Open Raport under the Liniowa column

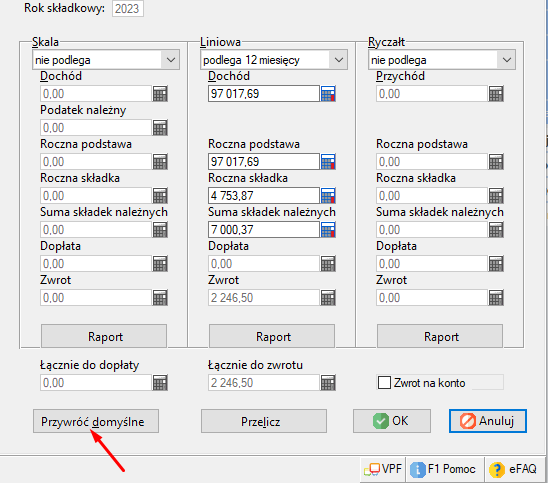click(272, 336)
